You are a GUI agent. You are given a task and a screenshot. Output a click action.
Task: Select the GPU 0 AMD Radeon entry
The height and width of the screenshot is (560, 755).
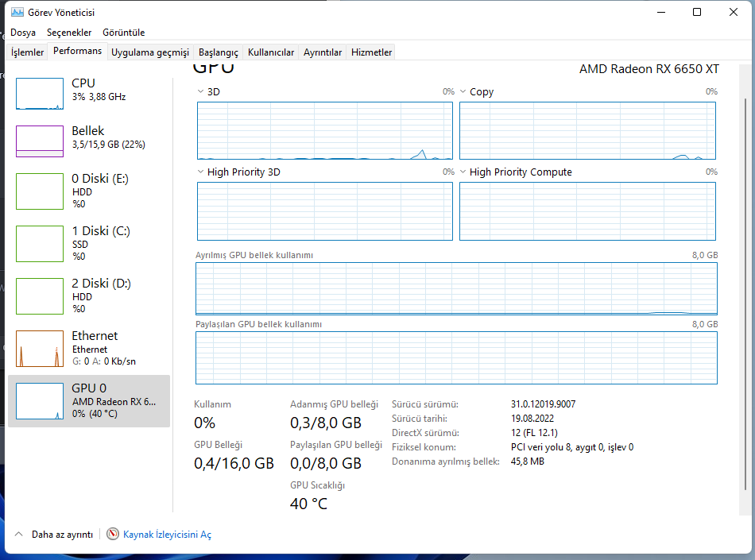tap(89, 401)
